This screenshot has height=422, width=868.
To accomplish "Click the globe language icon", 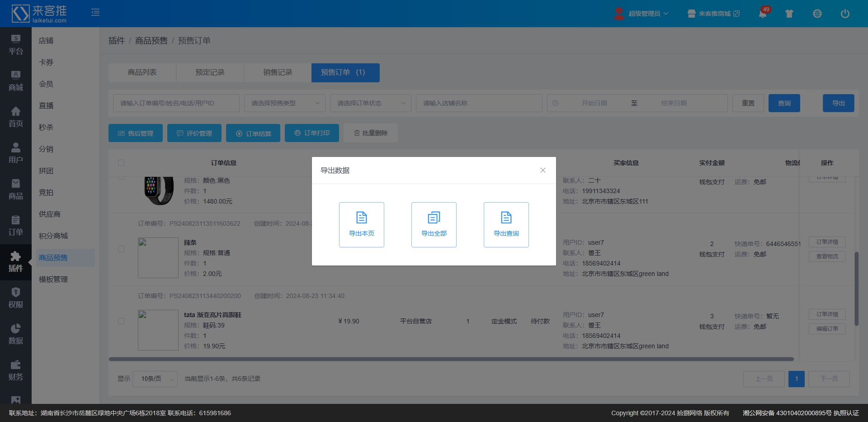I will (817, 14).
